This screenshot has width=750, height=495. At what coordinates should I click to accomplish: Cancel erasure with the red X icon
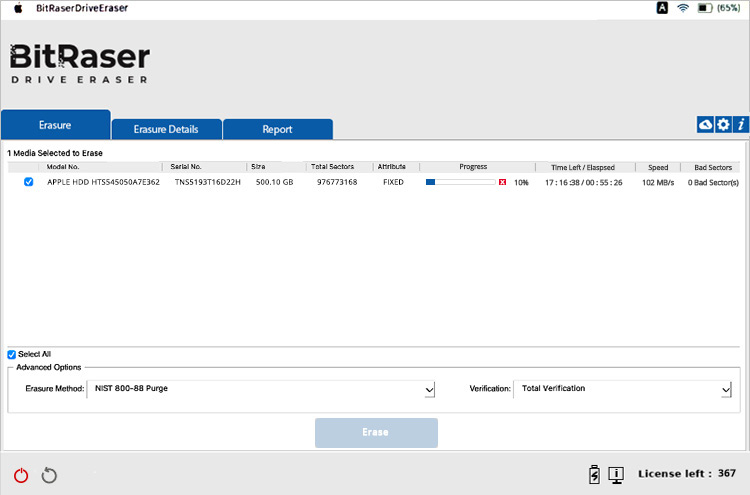(x=502, y=182)
